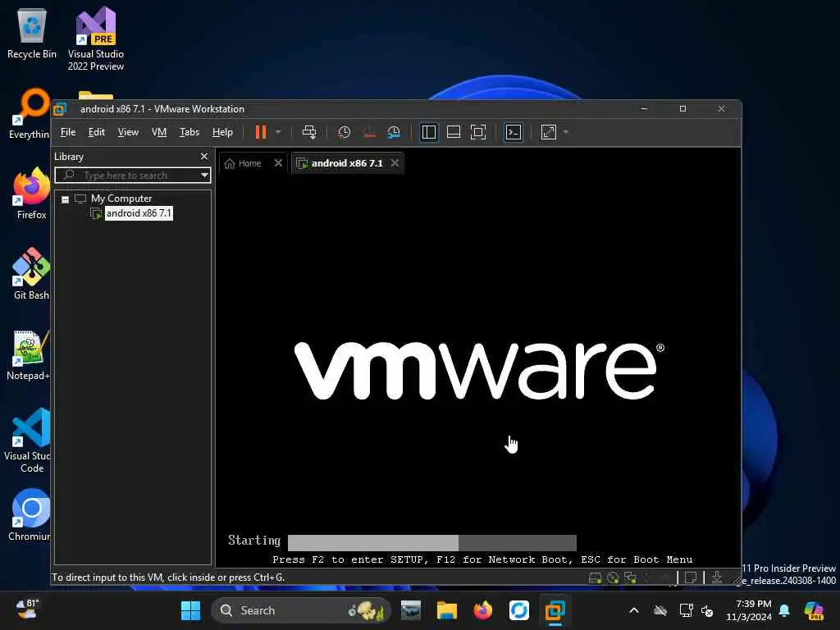Open Git Bash desktop shortcut
The image size is (840, 630).
31,274
